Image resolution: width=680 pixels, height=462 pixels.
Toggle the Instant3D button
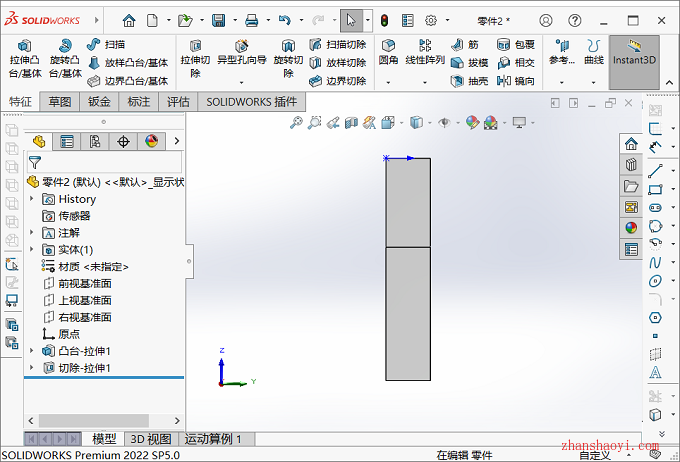634,62
